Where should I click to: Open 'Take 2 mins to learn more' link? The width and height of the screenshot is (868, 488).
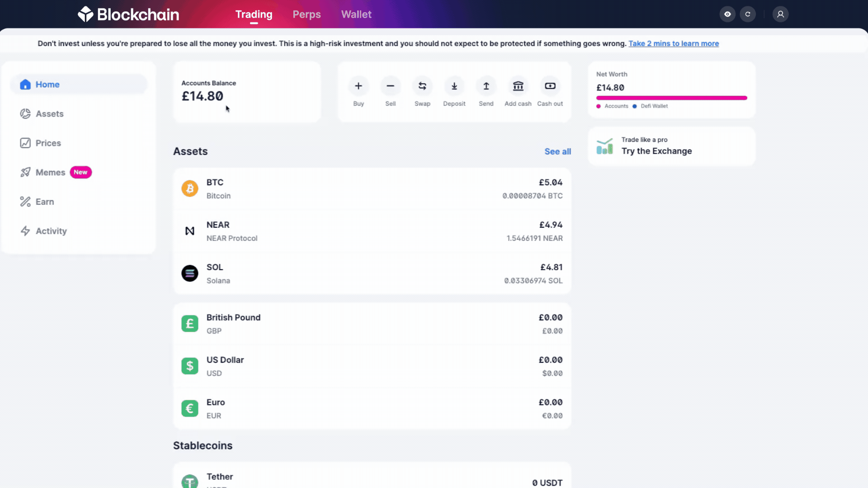coord(674,43)
